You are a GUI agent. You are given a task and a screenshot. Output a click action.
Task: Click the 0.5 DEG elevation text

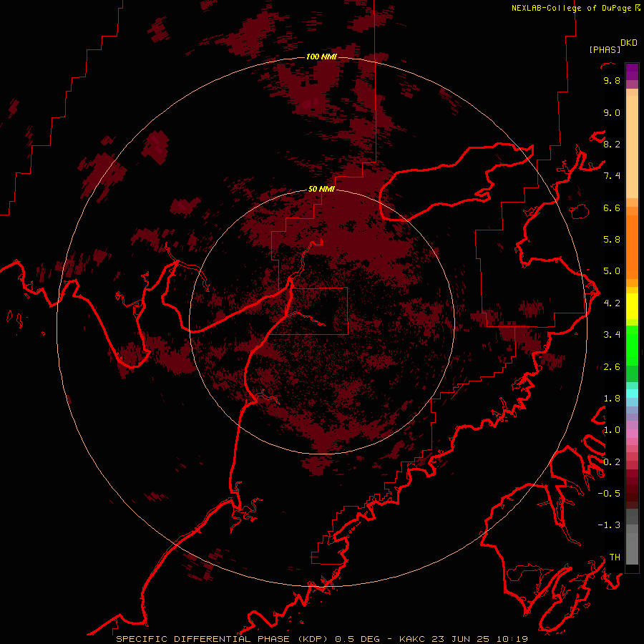coord(357,639)
